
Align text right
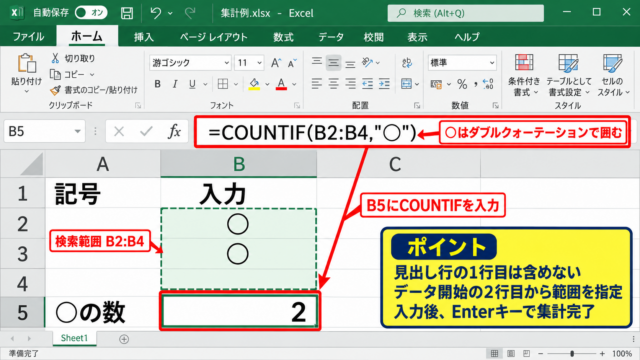tap(350, 84)
